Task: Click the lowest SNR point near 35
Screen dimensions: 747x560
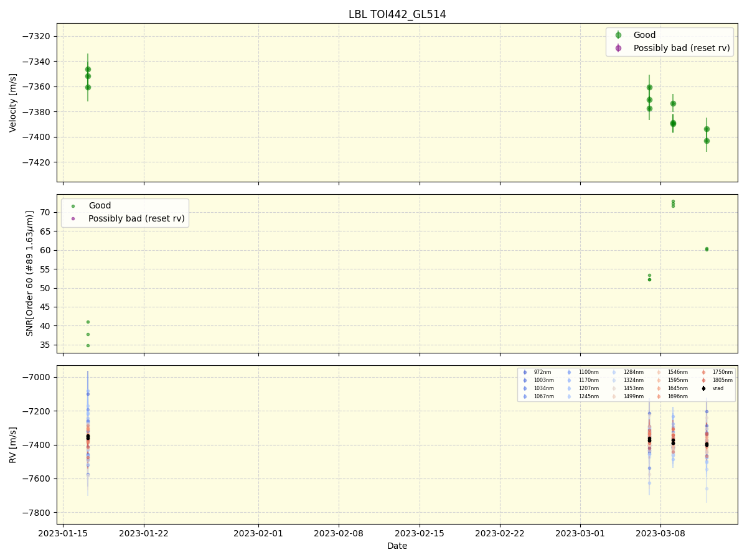Action: (88, 345)
